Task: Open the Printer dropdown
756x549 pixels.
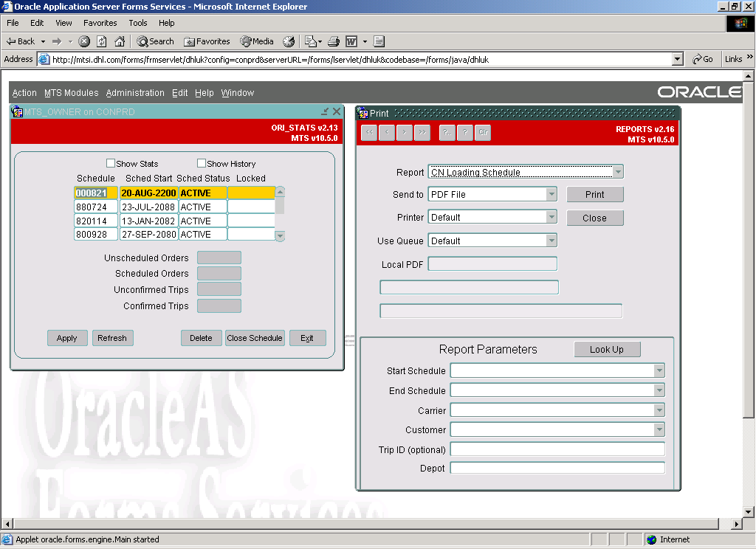Action: [x=551, y=218]
